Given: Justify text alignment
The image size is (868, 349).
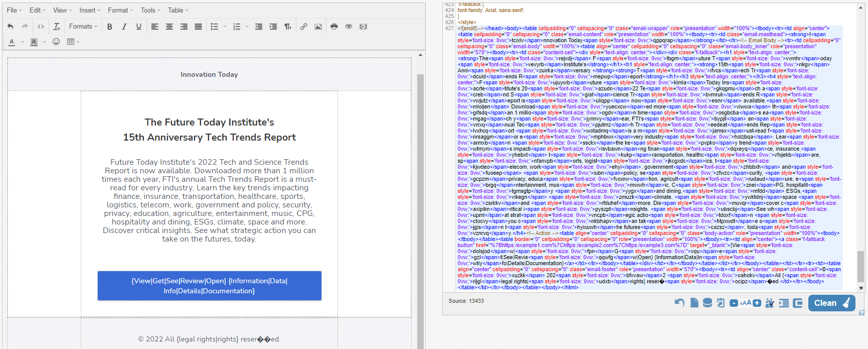Looking at the screenshot, I should pyautogui.click(x=199, y=27).
